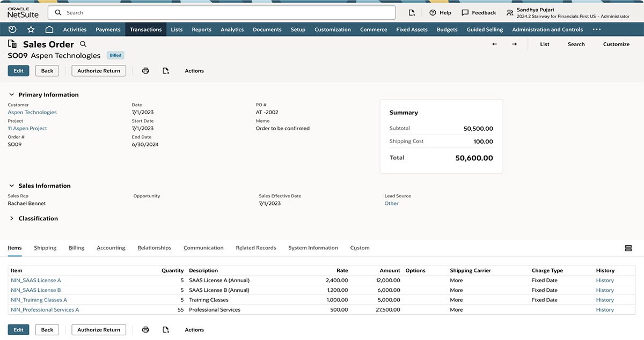Open item NIN_Professional Services A
This screenshot has width=644, height=340.
coord(45,309)
